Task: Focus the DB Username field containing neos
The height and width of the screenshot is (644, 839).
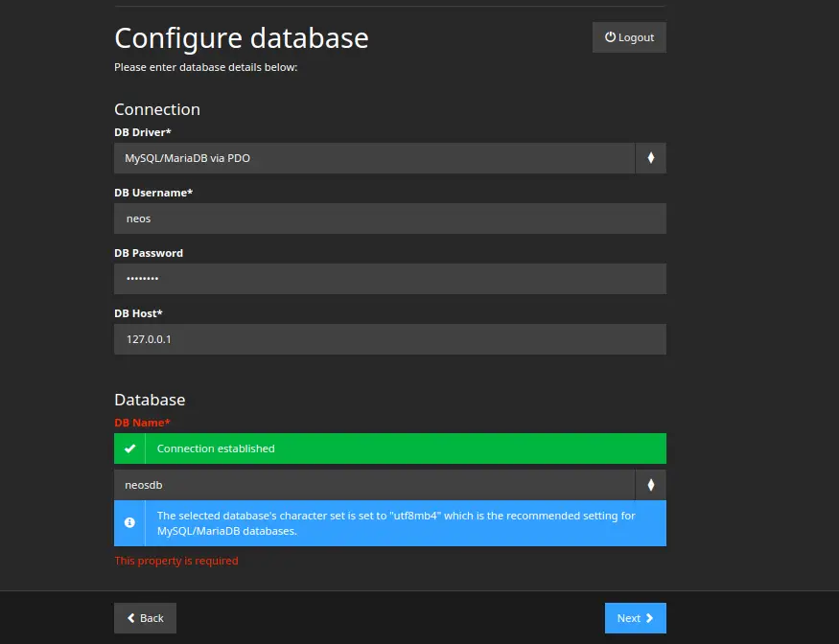Action: coord(389,218)
